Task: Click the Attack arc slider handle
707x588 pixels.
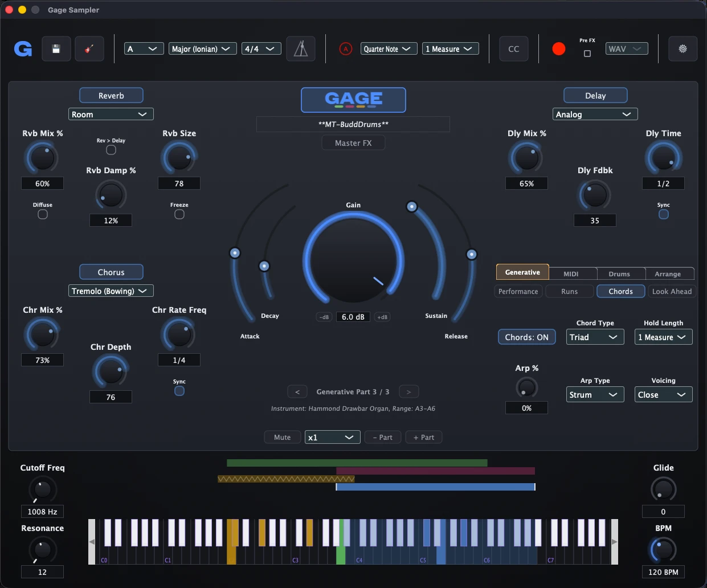Action: point(235,253)
